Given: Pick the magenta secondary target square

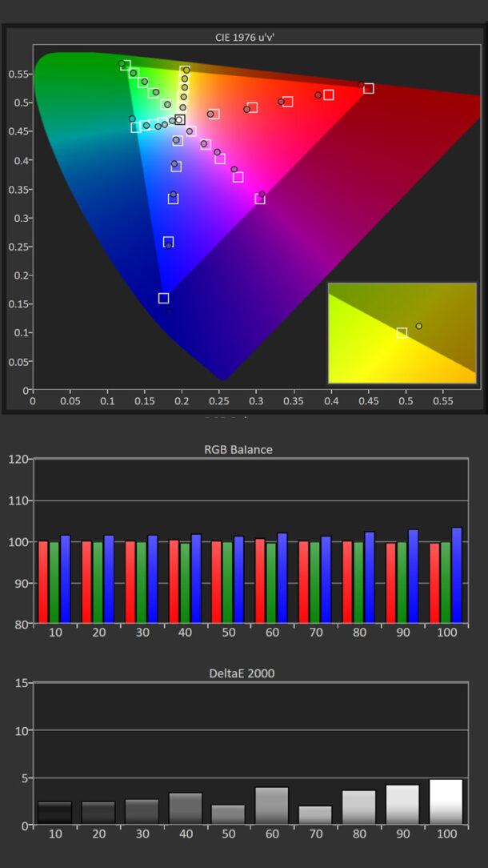Looking at the screenshot, I should [260, 199].
